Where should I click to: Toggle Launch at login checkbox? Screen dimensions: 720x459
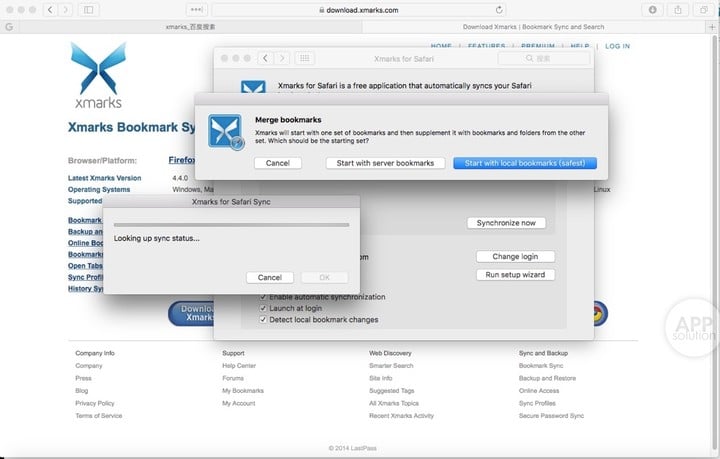[263, 308]
